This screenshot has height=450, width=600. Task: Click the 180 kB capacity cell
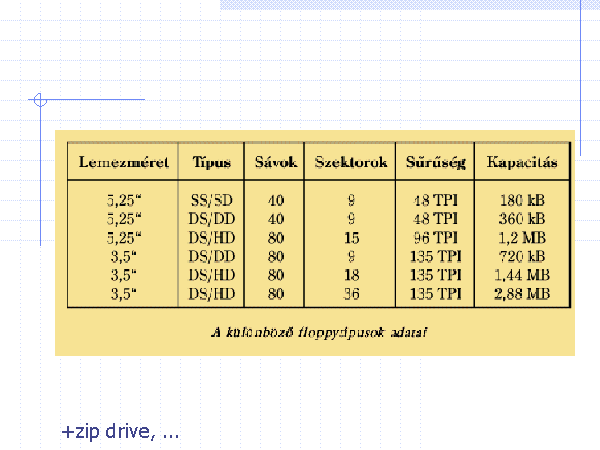tap(522, 199)
